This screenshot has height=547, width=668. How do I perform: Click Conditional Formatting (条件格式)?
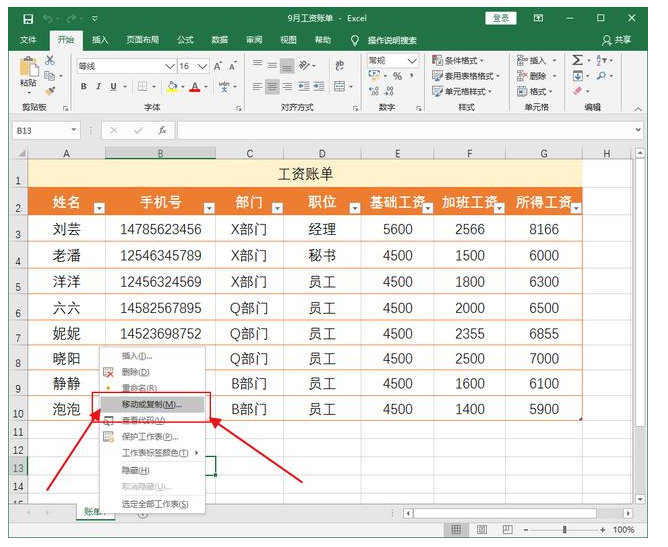click(x=465, y=60)
